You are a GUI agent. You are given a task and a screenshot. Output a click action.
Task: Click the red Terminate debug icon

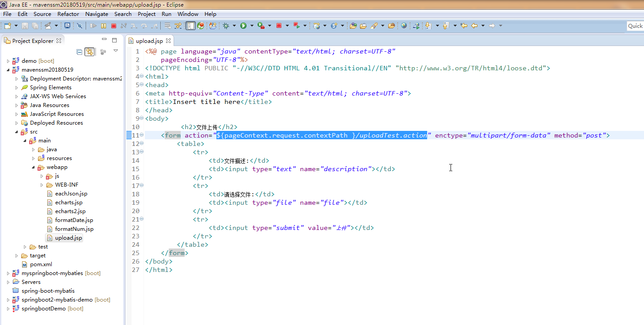click(x=114, y=26)
